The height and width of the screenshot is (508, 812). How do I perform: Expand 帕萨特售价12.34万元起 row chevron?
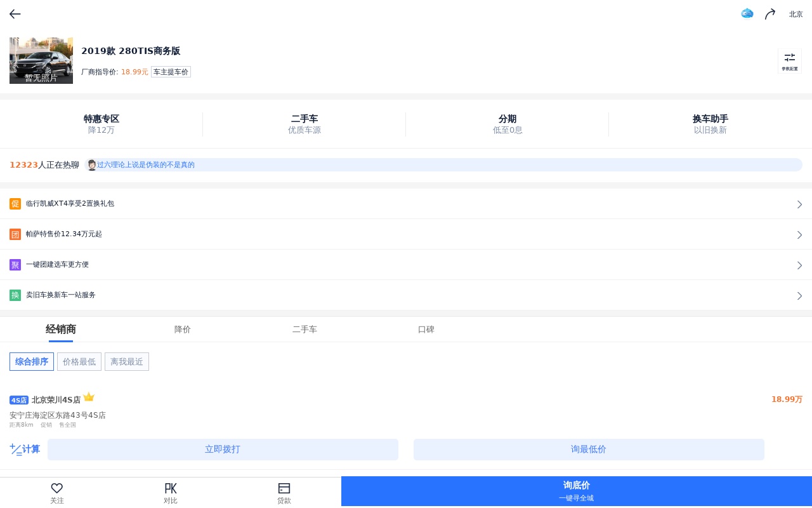click(799, 234)
